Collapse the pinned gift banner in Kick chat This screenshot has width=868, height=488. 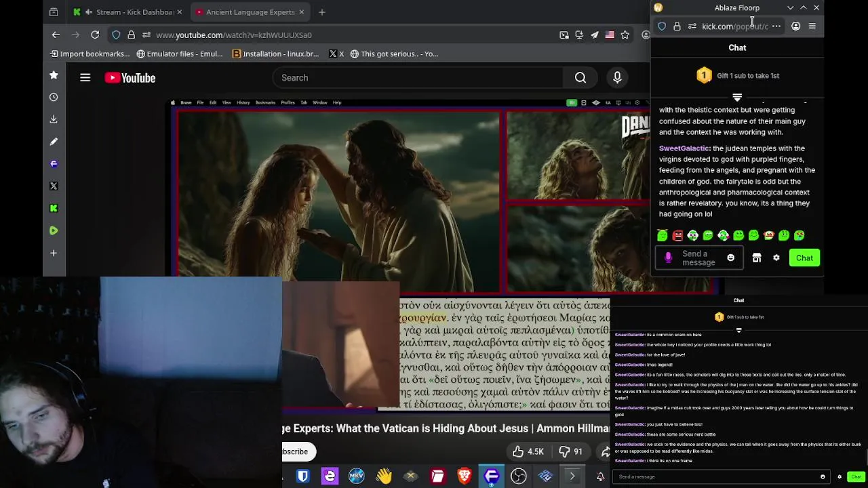pos(737,98)
